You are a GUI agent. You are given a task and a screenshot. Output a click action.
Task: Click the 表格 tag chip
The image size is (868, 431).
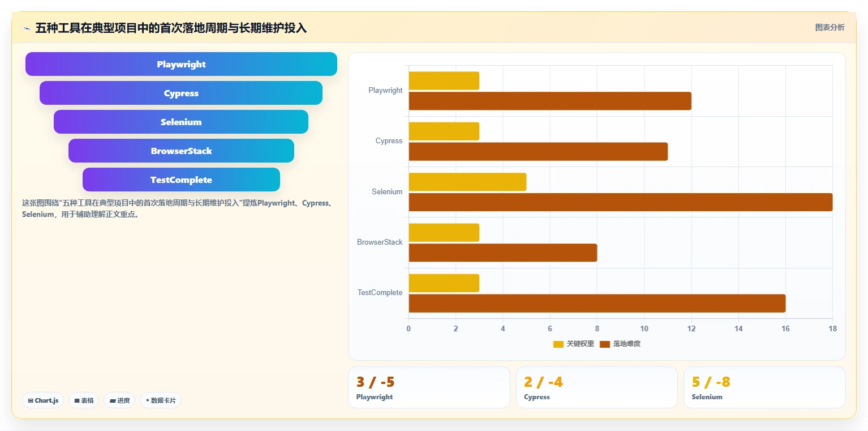84,400
